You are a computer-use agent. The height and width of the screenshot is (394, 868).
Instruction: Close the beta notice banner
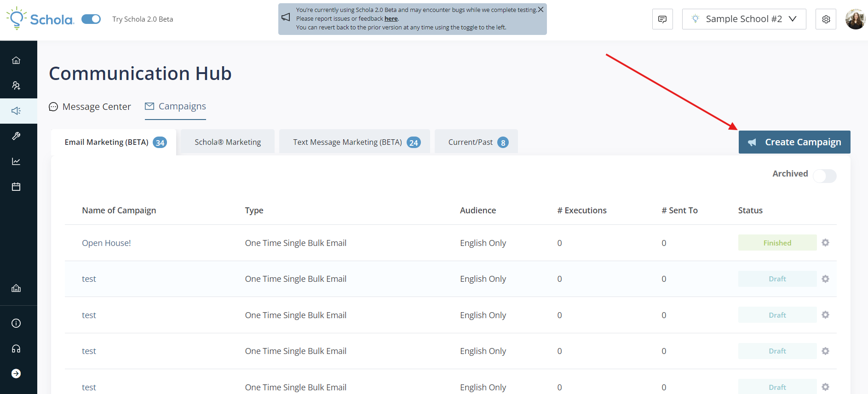pyautogui.click(x=541, y=9)
